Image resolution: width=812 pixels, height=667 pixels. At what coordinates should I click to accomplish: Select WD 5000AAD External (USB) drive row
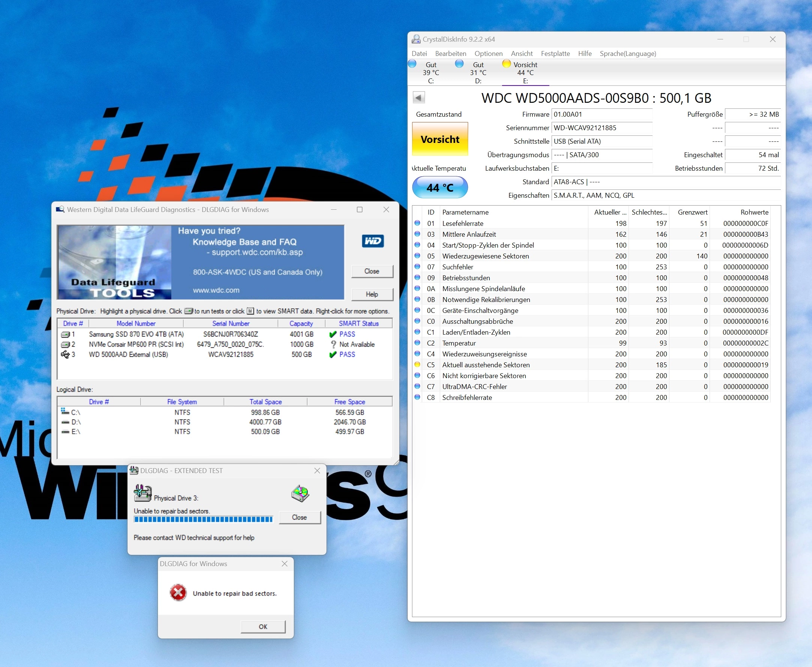click(x=225, y=354)
